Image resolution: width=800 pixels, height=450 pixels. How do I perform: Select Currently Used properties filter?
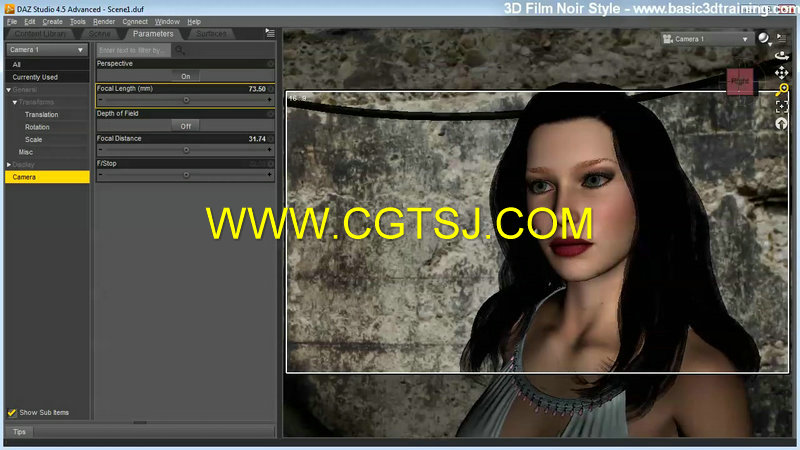click(47, 77)
